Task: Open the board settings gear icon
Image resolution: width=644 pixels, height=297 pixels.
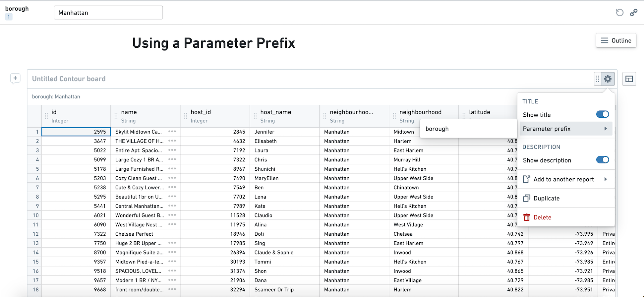Action: point(608,79)
